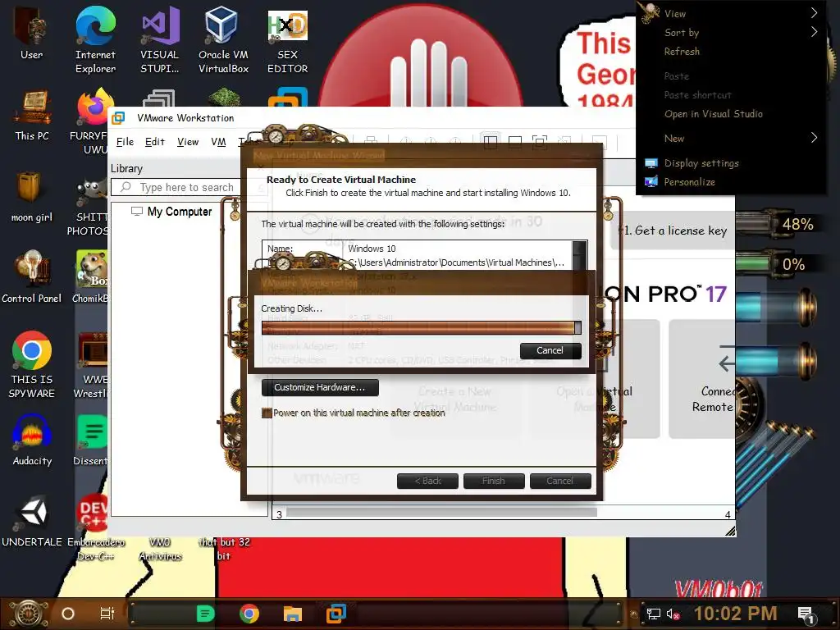Click the taskbar clock showing 10:02 PM
This screenshot has width=840, height=630.
pyautogui.click(x=735, y=614)
